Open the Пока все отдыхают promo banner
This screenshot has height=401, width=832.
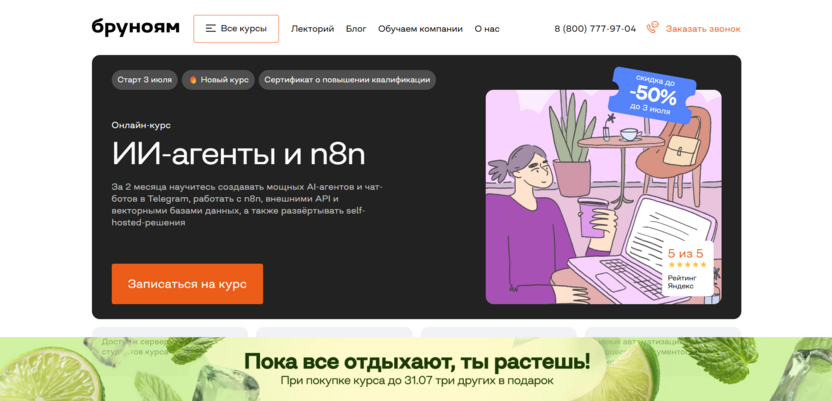416,369
